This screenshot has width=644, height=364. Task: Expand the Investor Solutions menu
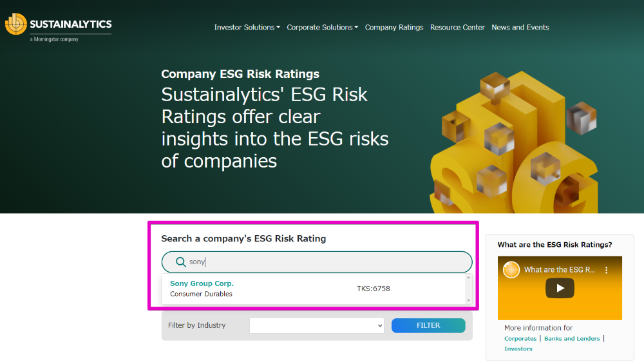pyautogui.click(x=247, y=27)
